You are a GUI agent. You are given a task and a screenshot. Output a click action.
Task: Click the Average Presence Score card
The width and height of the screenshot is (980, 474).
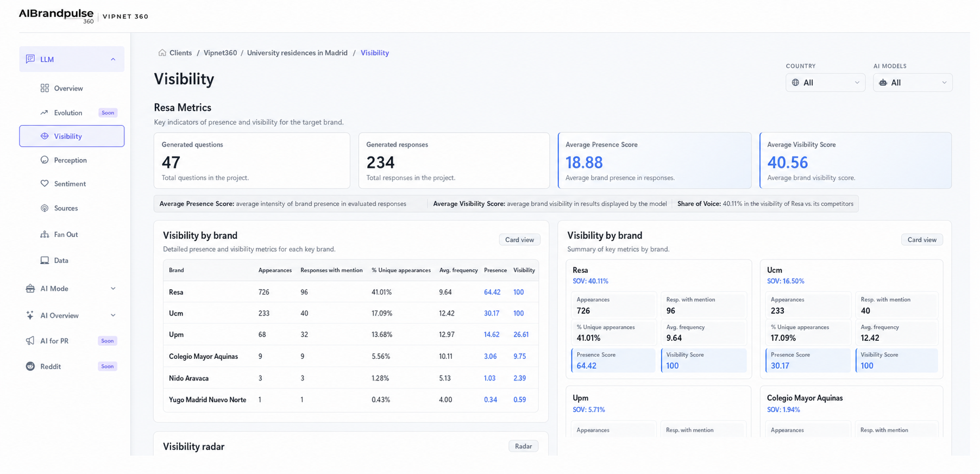click(x=655, y=160)
